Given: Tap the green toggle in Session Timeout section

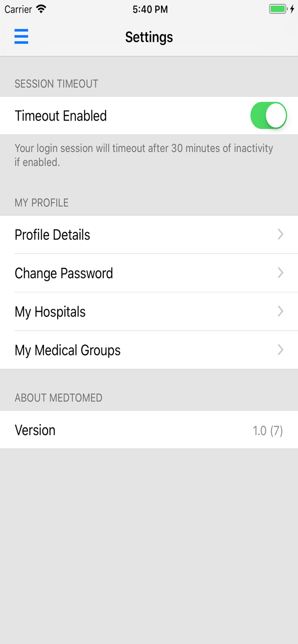Looking at the screenshot, I should tap(268, 115).
